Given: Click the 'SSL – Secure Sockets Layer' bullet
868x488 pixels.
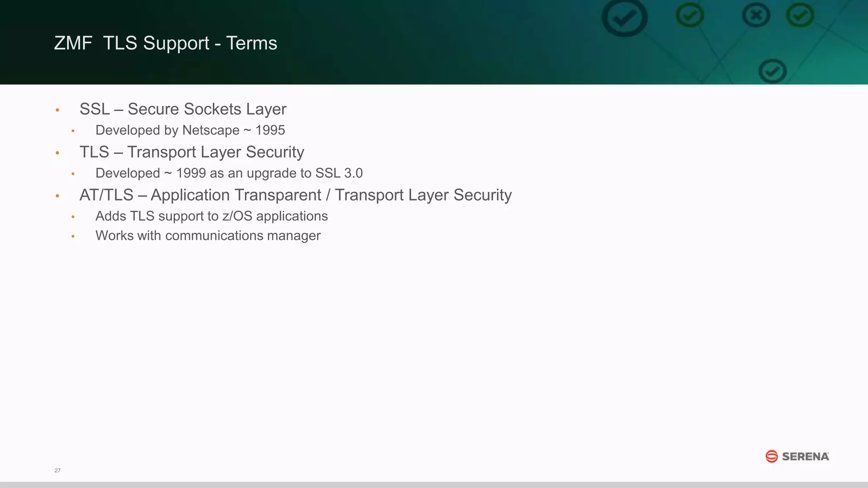Looking at the screenshot, I should [183, 109].
